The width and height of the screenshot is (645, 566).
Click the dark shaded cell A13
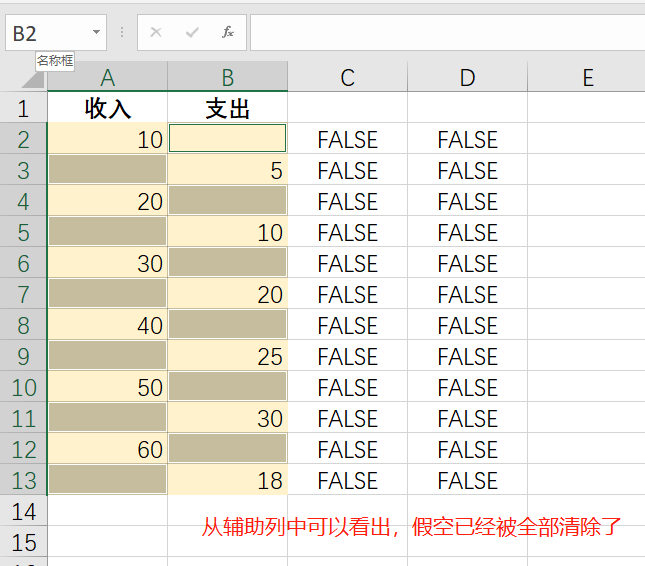point(107,479)
